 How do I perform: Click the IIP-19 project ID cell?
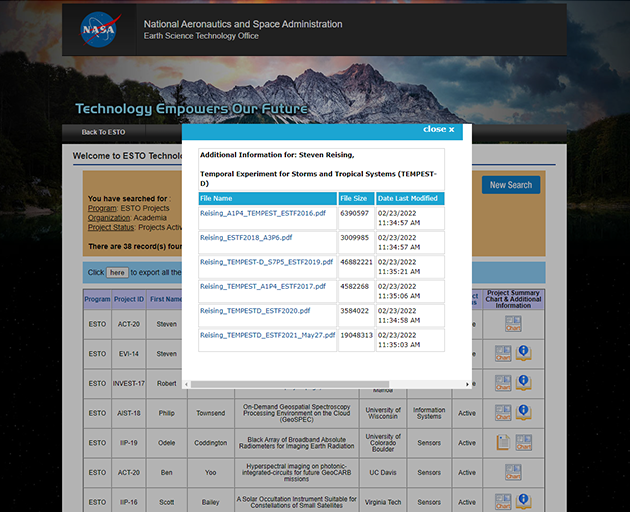point(129,443)
